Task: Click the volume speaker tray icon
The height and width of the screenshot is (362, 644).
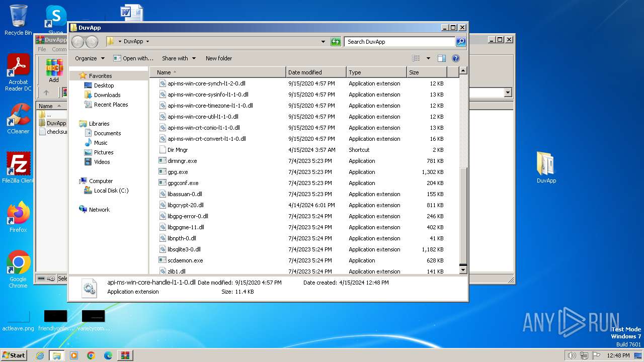Action: click(x=572, y=355)
